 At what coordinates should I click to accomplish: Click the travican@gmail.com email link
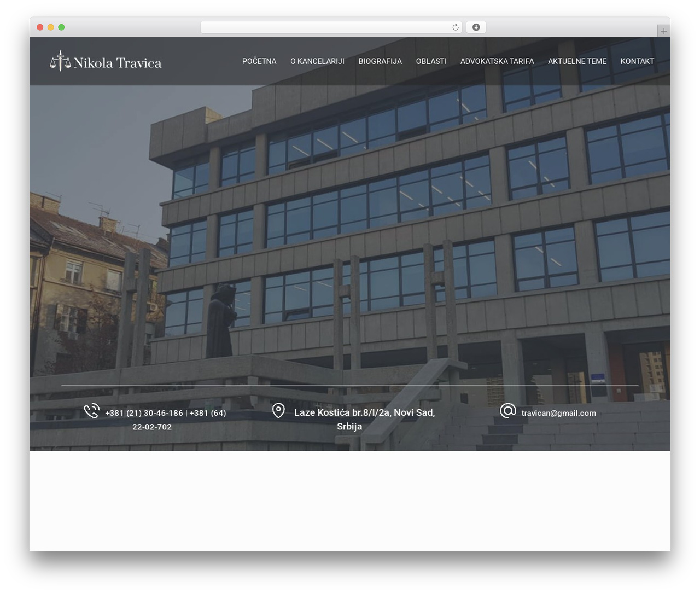[x=559, y=413]
